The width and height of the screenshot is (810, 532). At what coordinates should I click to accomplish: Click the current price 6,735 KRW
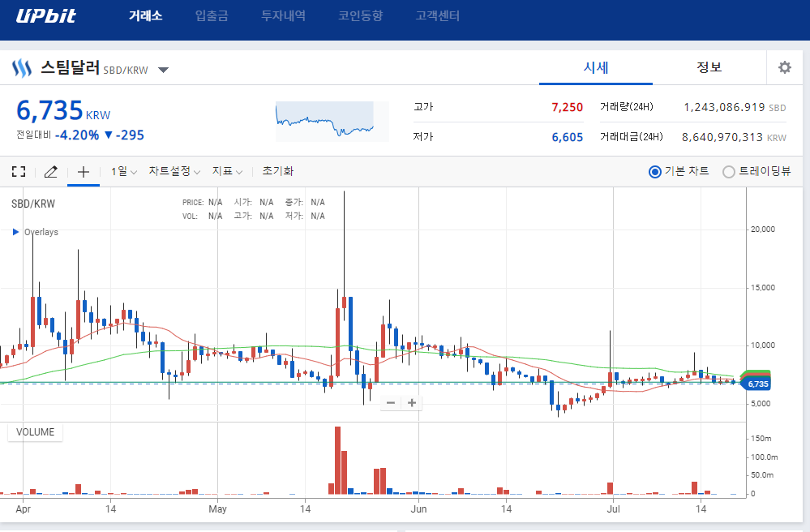click(63, 110)
